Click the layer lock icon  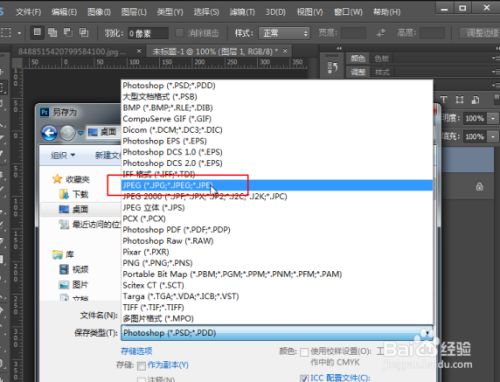point(480,187)
